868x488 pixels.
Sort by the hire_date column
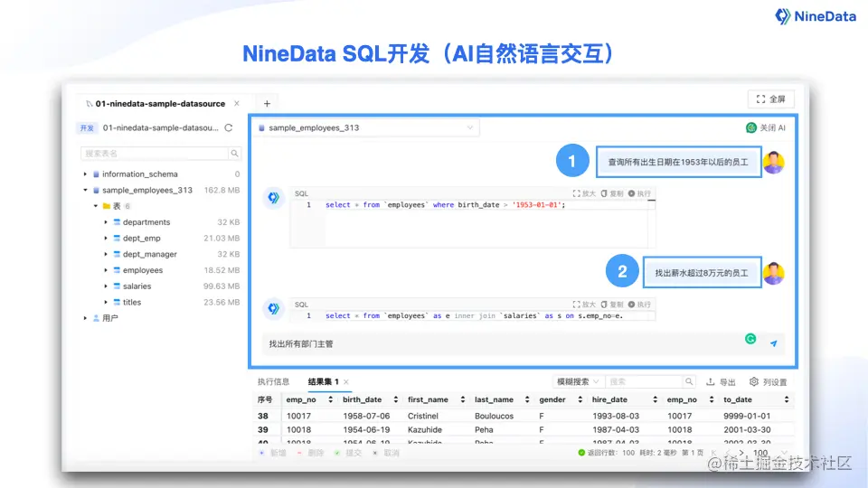(x=655, y=399)
